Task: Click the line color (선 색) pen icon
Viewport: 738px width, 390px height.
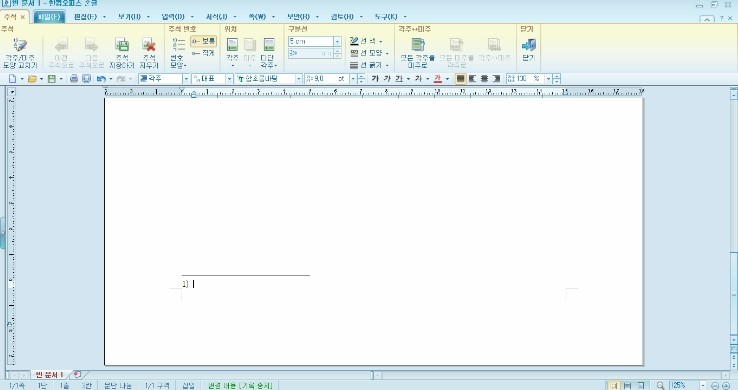Action: [354, 41]
